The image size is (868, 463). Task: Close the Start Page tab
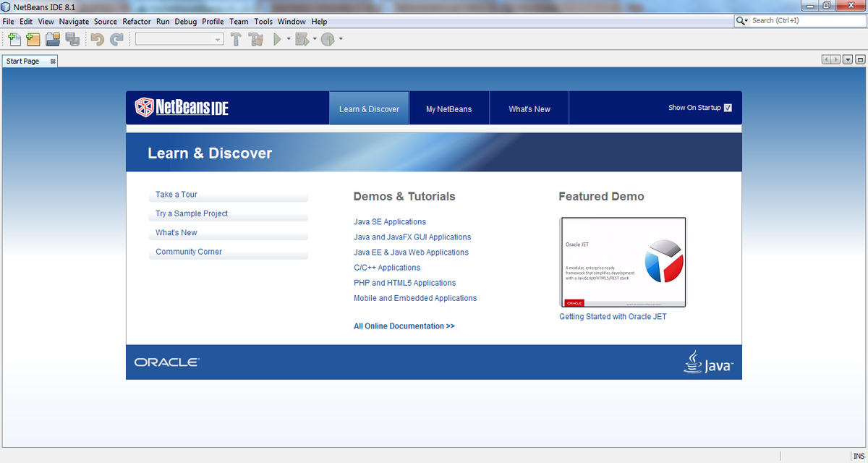click(x=53, y=61)
